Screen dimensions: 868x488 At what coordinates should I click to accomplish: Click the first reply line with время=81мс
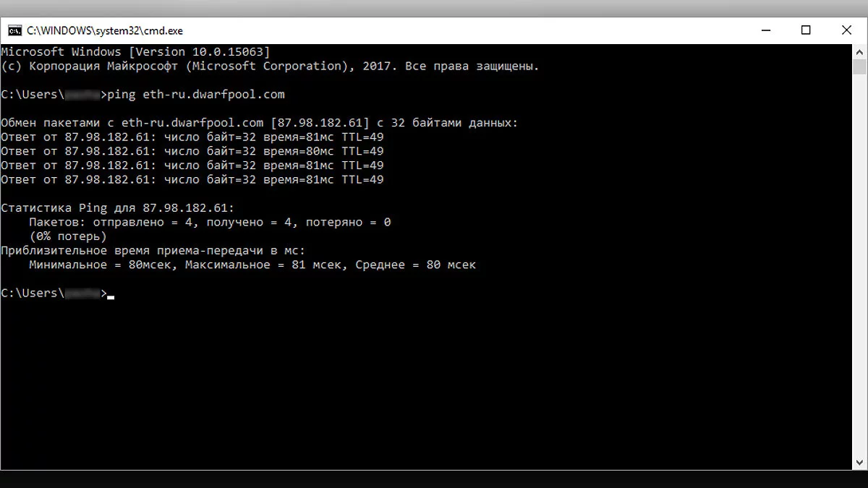pyautogui.click(x=192, y=137)
